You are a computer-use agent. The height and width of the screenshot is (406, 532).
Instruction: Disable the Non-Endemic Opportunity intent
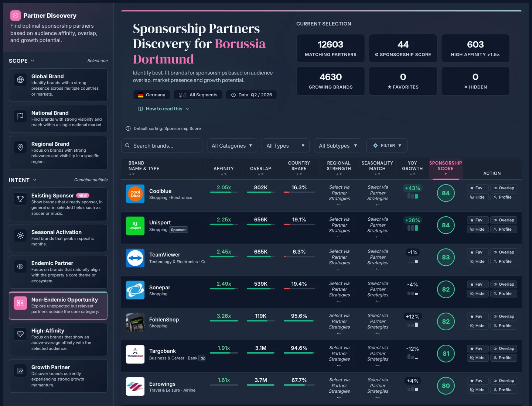[x=58, y=306]
